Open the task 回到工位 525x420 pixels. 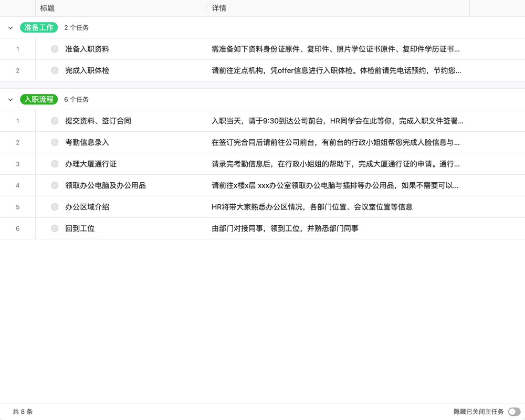tap(80, 228)
